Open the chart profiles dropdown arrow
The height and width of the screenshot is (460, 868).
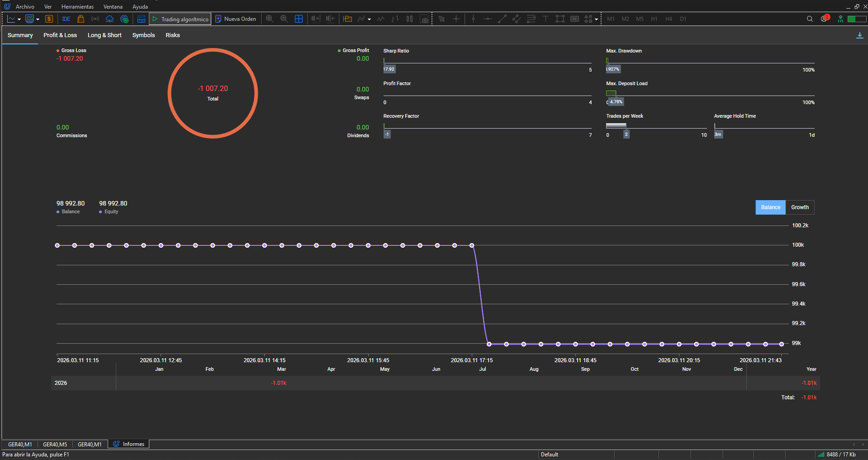pos(38,19)
